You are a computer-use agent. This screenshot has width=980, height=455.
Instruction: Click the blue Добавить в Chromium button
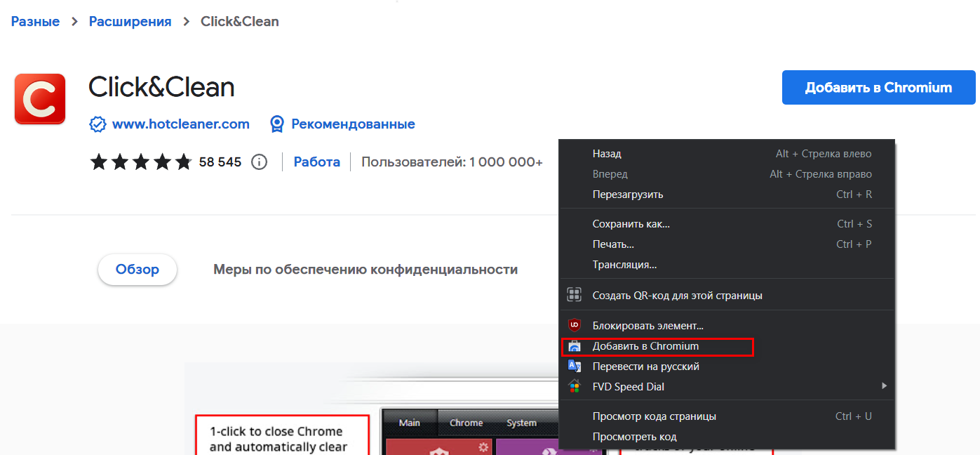click(x=878, y=88)
